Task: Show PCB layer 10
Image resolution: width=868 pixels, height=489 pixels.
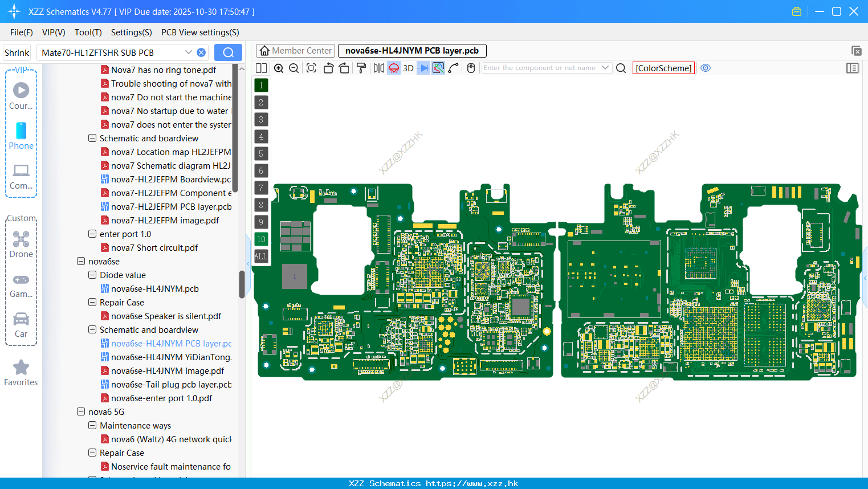Action: click(x=261, y=239)
